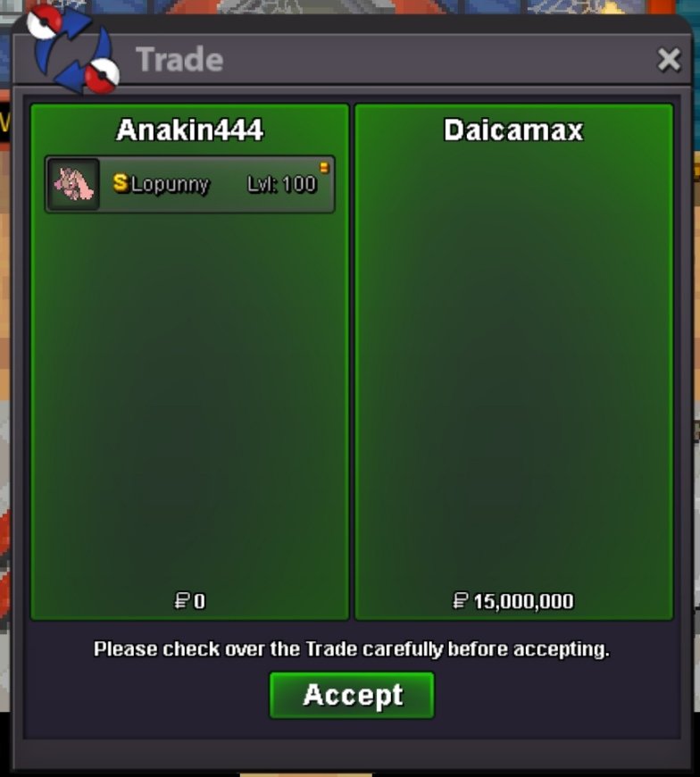The image size is (700, 777).
Task: Click the upper pokeball in Trade icon
Action: point(44,21)
